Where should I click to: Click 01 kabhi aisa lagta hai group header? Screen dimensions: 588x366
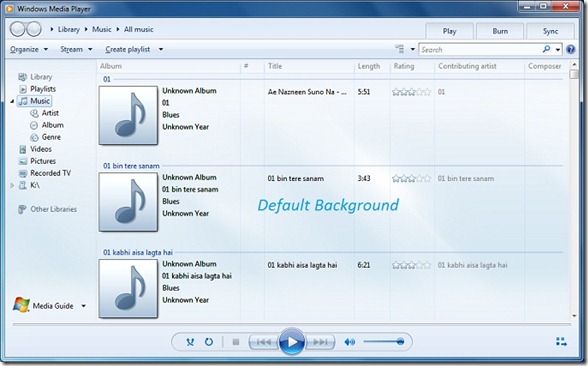point(138,252)
